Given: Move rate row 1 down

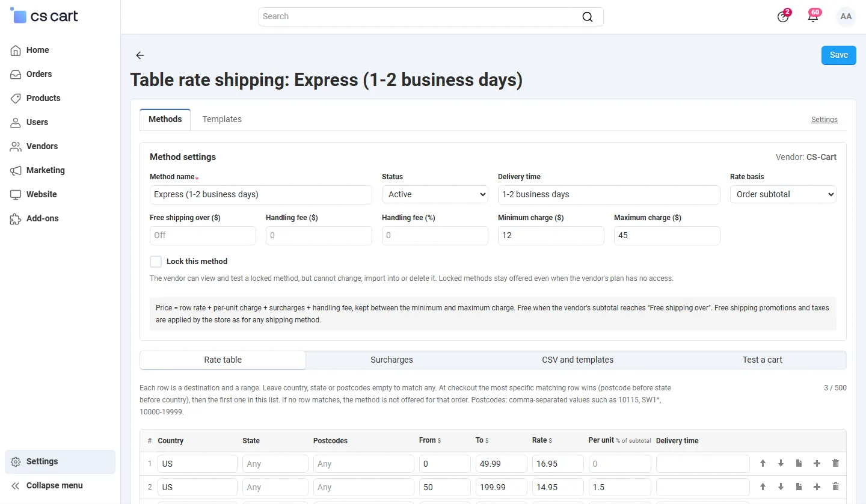Looking at the screenshot, I should (x=781, y=463).
